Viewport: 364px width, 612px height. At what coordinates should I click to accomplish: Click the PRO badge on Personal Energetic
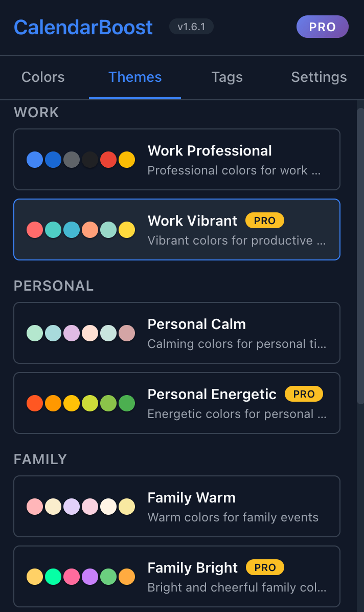click(x=304, y=394)
